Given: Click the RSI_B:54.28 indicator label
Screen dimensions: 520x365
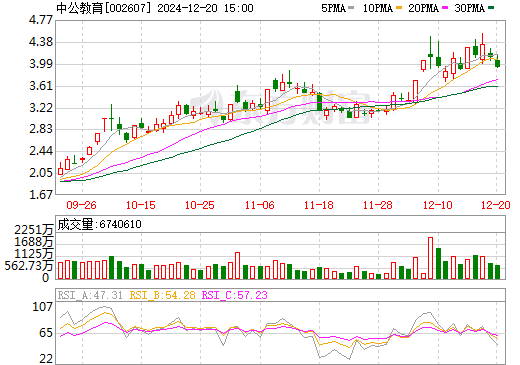Looking at the screenshot, I should [162, 295].
